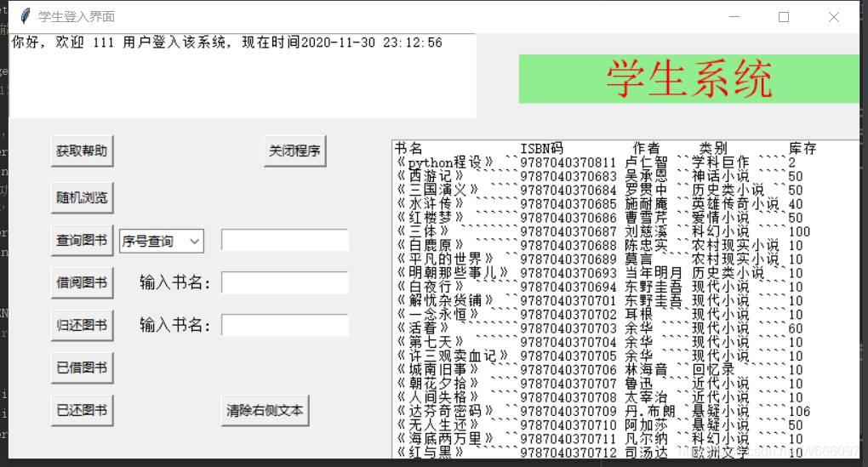The width and height of the screenshot is (868, 467).
Task: Click the 关闭程序 button
Action: coord(294,151)
